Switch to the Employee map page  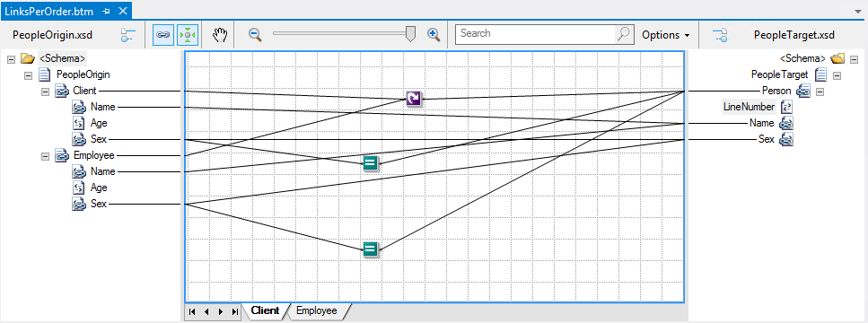point(316,310)
